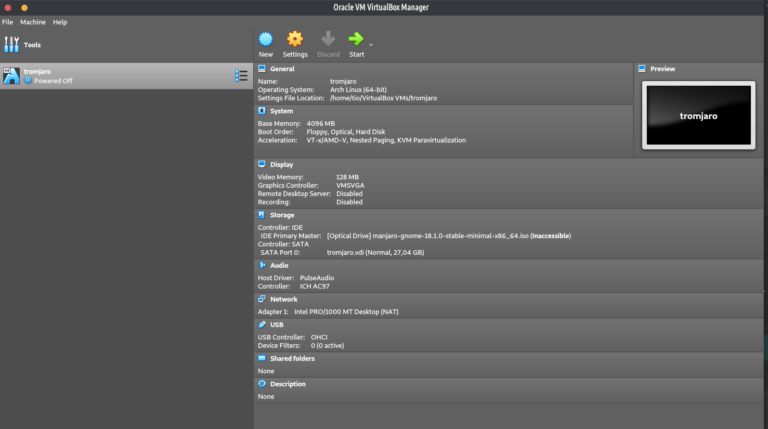
Task: Click the green Start arrow icon
Action: 356,39
